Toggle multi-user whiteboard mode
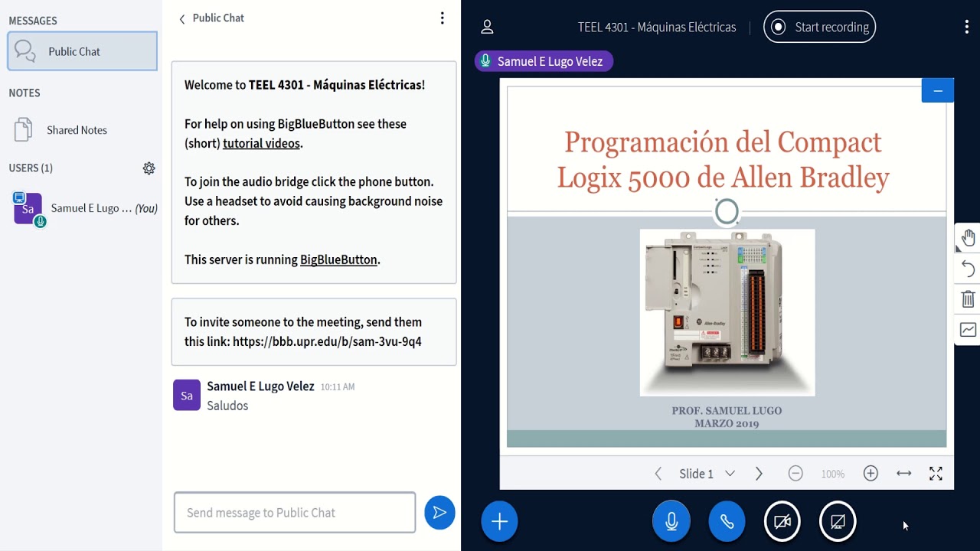This screenshot has height=551, width=980. (x=968, y=330)
